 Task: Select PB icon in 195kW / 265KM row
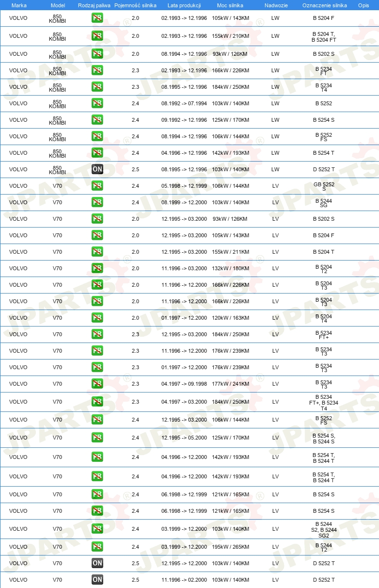coord(97,547)
